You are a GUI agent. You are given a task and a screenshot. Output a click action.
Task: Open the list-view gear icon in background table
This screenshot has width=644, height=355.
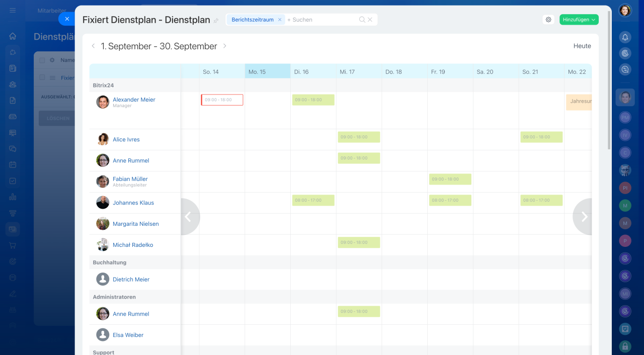[52, 60]
